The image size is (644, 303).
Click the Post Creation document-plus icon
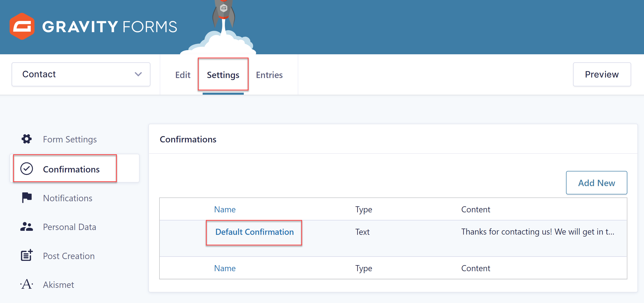(27, 255)
